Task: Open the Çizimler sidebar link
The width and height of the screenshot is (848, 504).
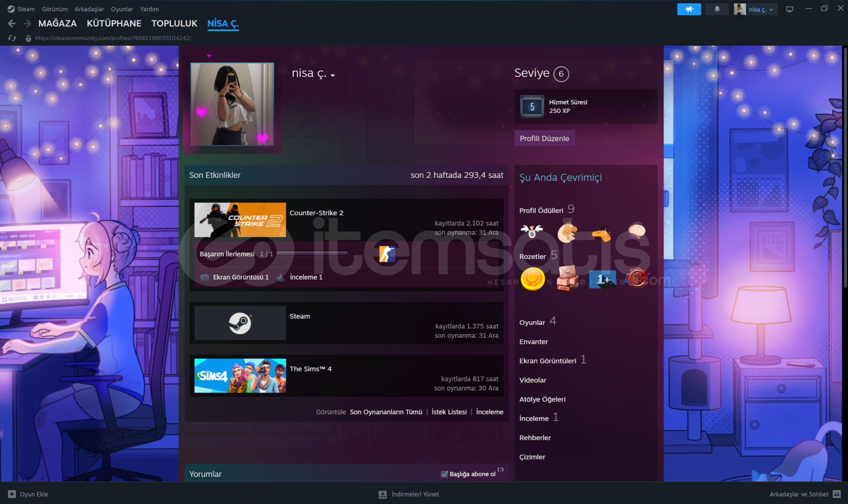Action: (532, 457)
